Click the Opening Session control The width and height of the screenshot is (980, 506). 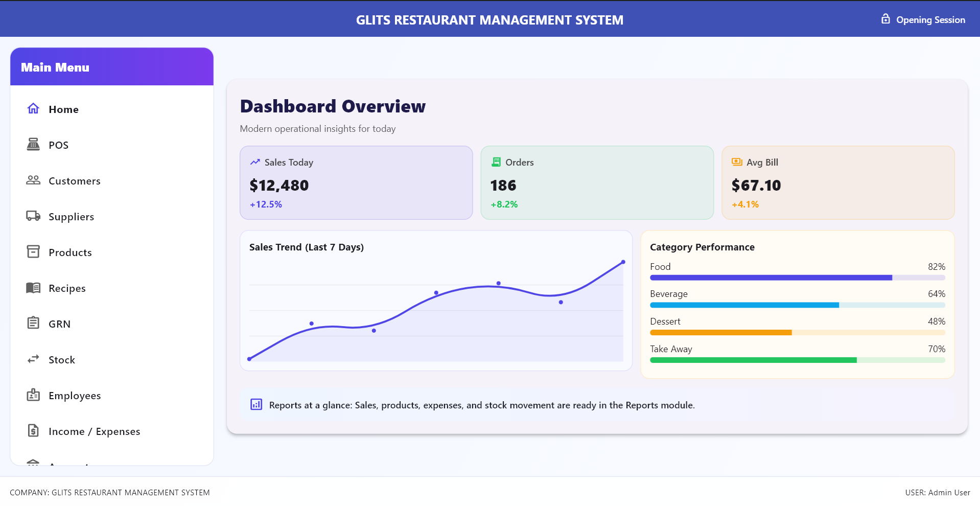point(930,20)
